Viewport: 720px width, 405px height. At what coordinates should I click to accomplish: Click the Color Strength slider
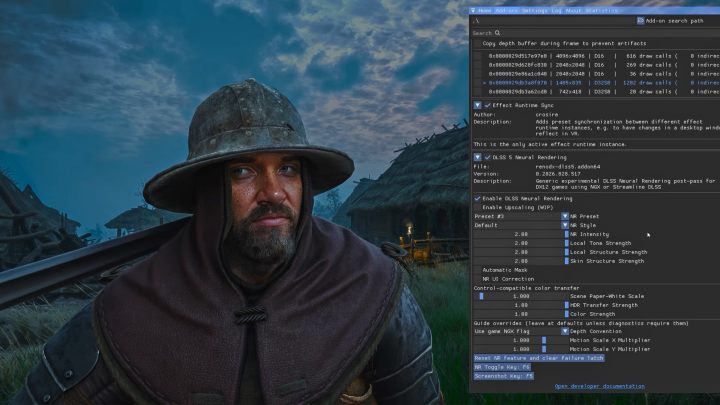(x=521, y=314)
